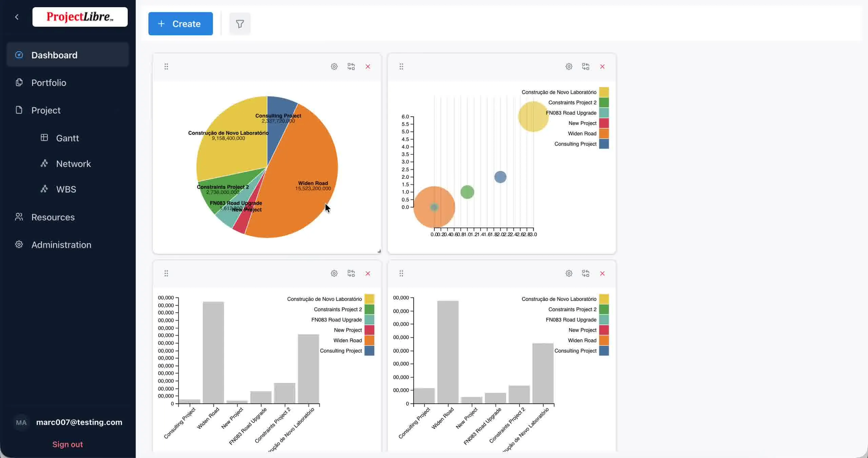The image size is (868, 458).
Task: Click the Network diagram icon
Action: click(44, 163)
